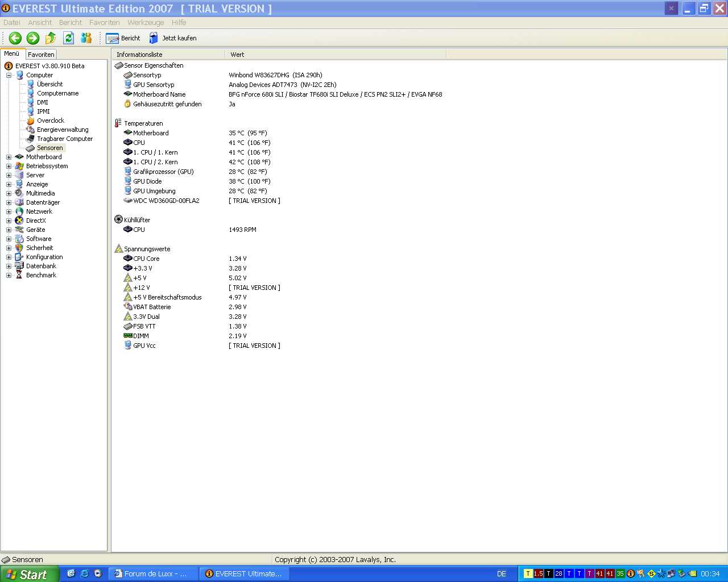Image resolution: width=728 pixels, height=582 pixels.
Task: Expand the Benchmark tree node
Action: point(9,275)
